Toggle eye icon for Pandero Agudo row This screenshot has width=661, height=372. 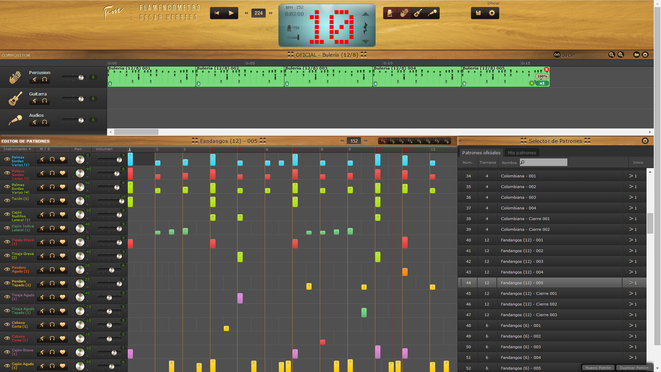click(7, 269)
